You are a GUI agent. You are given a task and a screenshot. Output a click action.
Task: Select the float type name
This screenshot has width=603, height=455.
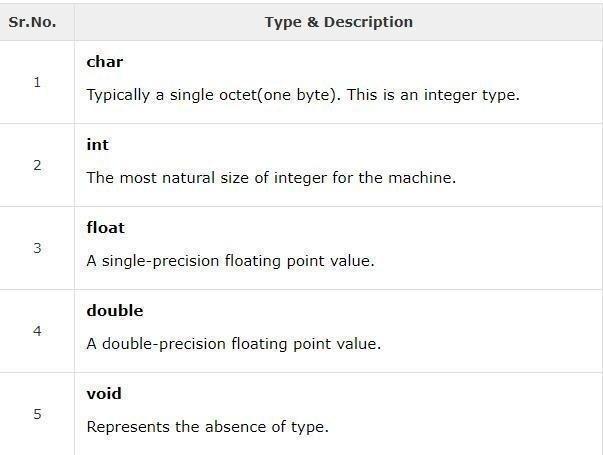[x=106, y=228]
